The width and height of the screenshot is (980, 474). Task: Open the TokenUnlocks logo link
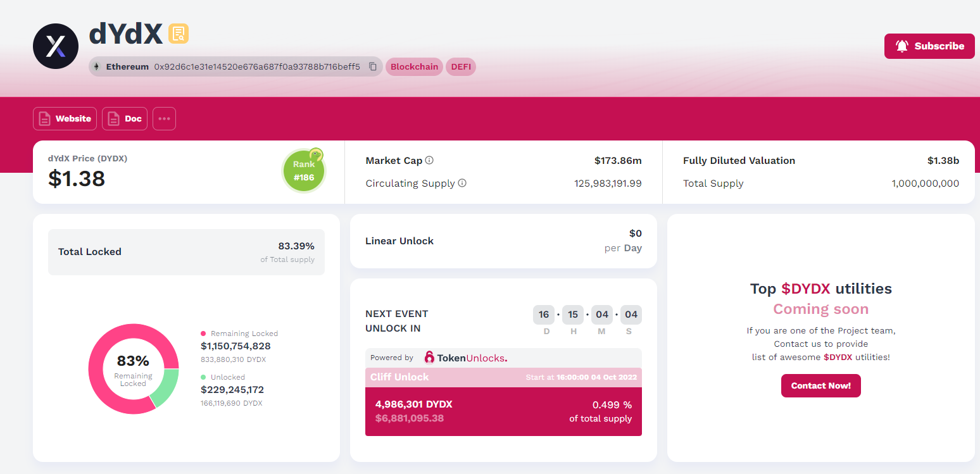pyautogui.click(x=465, y=358)
